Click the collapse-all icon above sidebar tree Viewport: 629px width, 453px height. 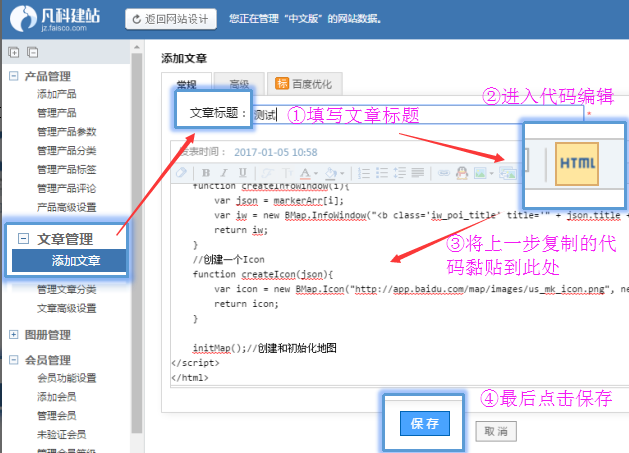[x=32, y=52]
